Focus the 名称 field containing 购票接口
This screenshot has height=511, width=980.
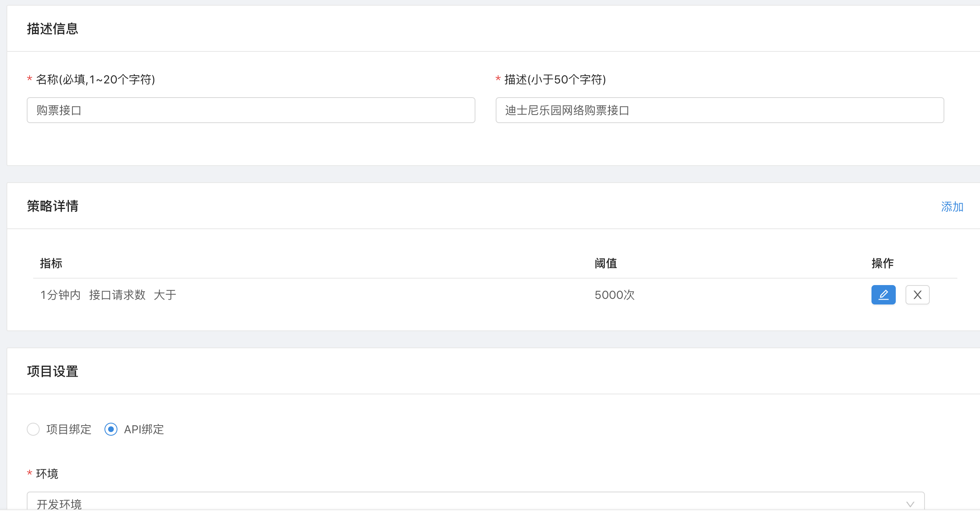pyautogui.click(x=251, y=110)
